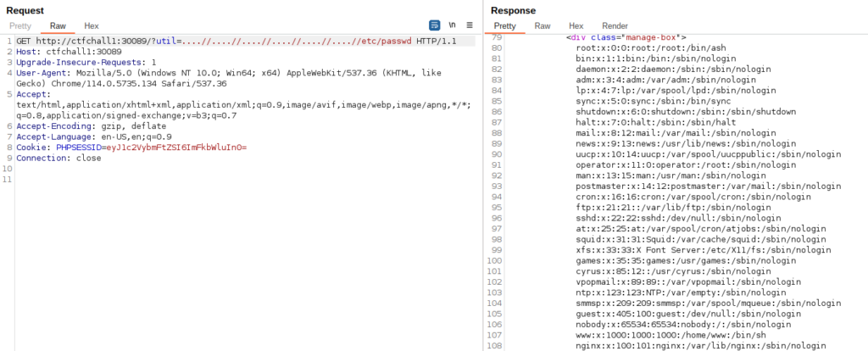Click the root:x:0:0 passwd entry

coord(650,47)
